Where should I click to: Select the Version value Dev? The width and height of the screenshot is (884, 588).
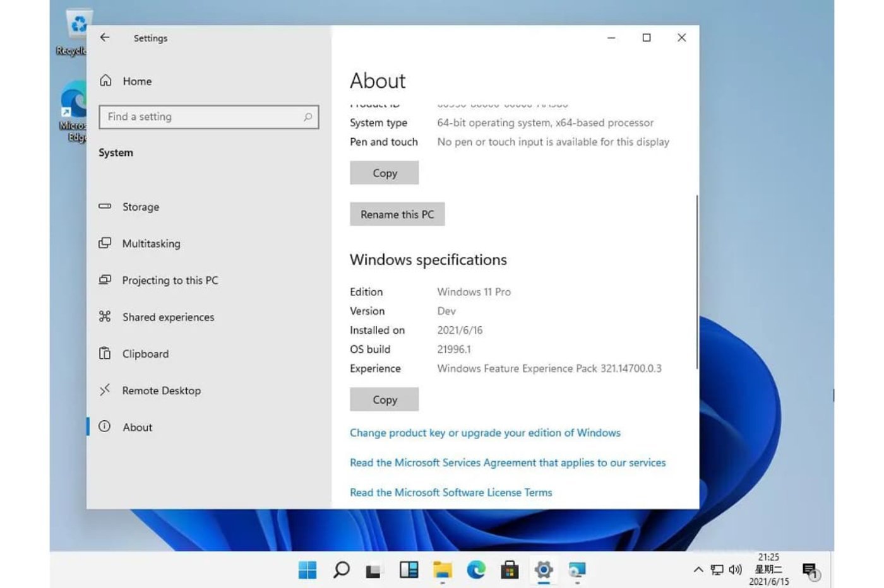pos(446,311)
